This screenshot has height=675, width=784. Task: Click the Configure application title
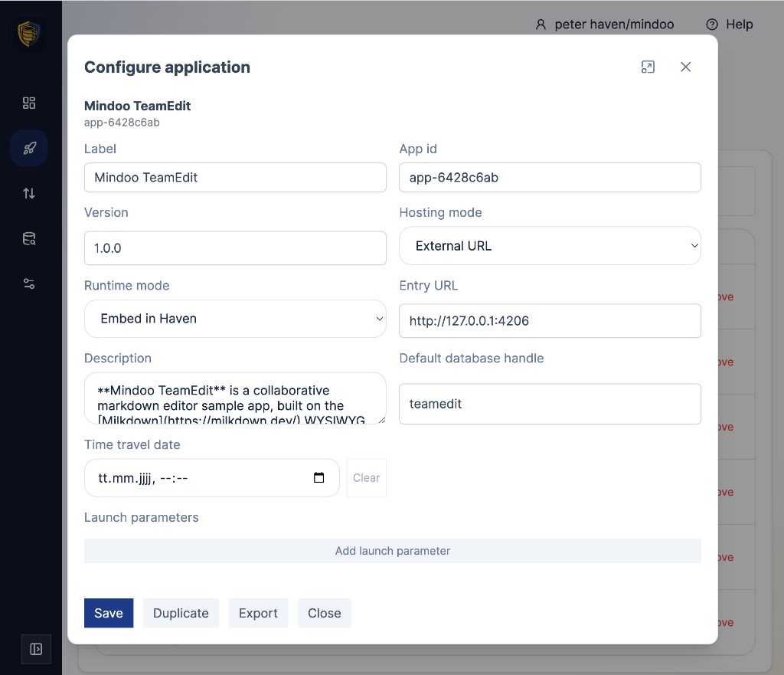[x=167, y=67]
